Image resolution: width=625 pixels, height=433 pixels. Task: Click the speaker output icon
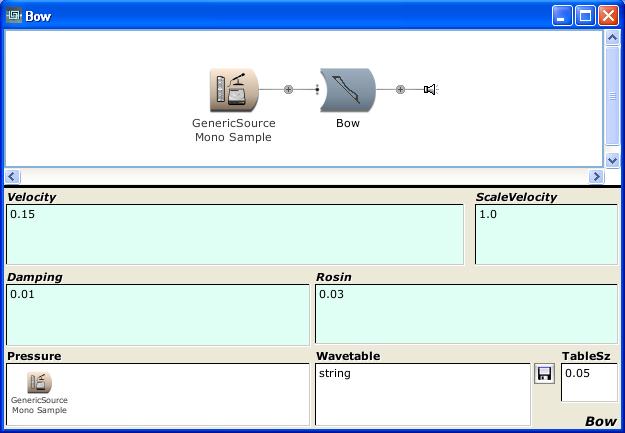(429, 90)
